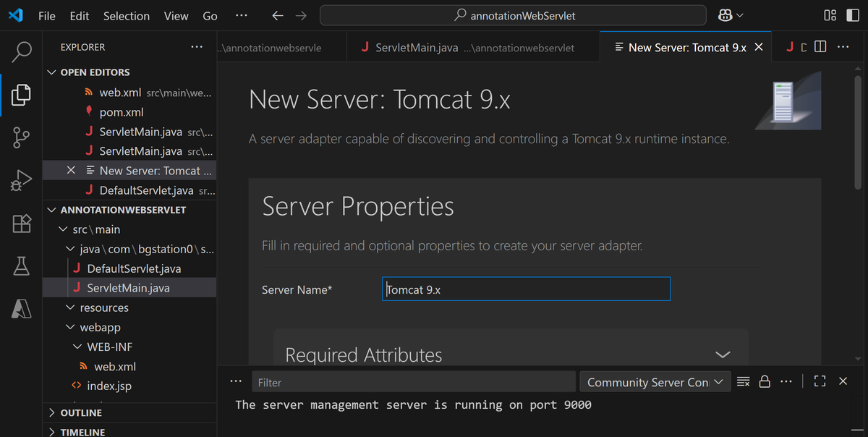Click the Server Properties heading
The width and height of the screenshot is (868, 437).
(x=358, y=207)
